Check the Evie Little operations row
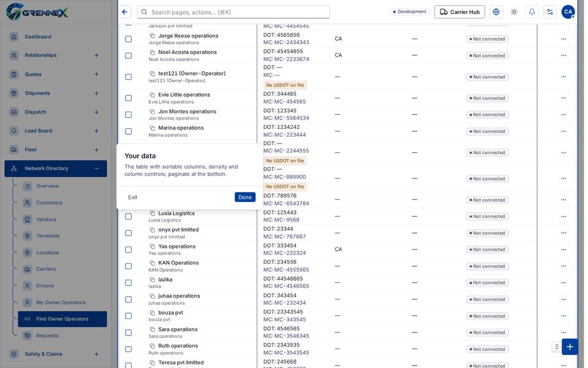Viewport: 588px width, 368px height. 128,98
